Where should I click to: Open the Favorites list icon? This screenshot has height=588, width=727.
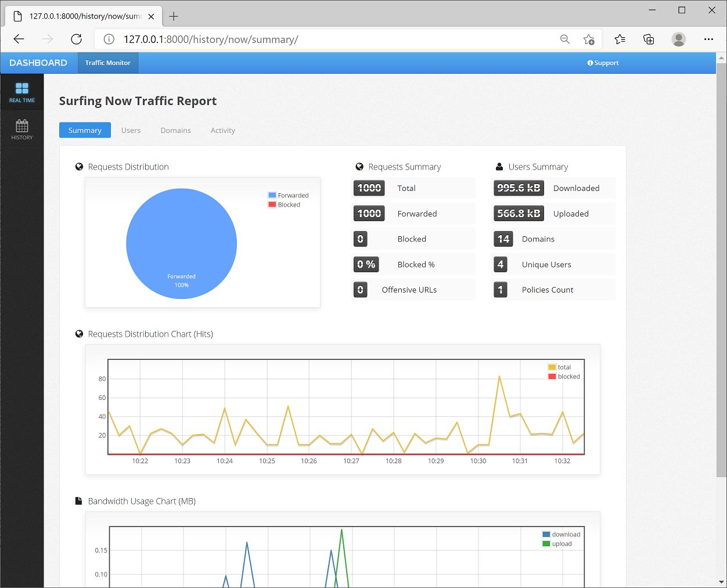click(x=620, y=39)
